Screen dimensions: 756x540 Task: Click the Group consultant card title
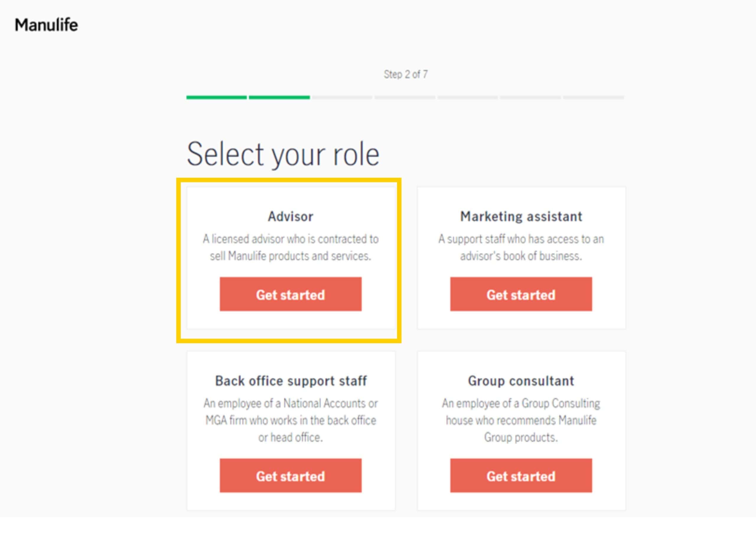click(521, 381)
